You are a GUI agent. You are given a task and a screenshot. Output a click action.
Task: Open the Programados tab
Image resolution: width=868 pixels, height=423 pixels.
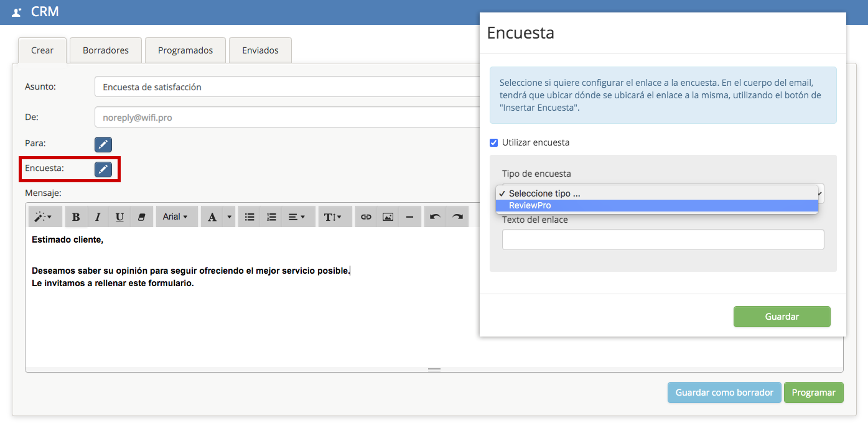185,50
